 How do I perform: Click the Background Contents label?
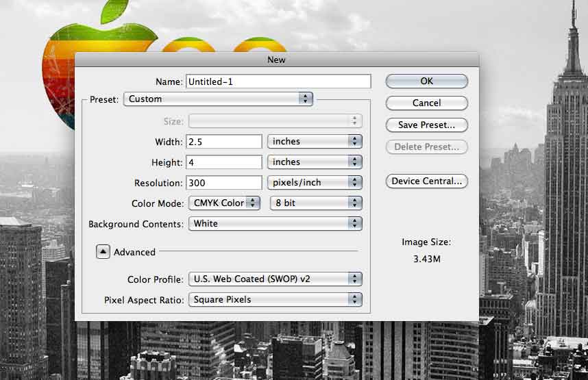click(136, 224)
